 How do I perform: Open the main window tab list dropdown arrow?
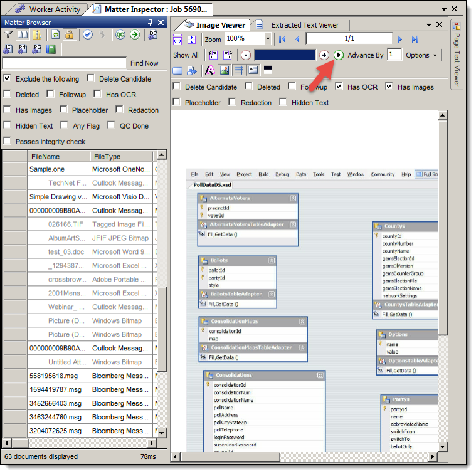click(x=444, y=9)
